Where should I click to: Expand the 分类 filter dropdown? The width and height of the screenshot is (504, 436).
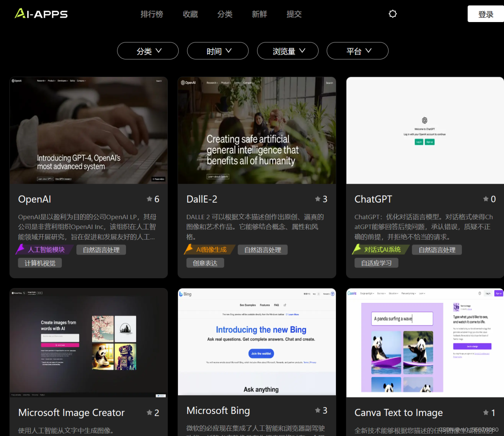click(148, 51)
